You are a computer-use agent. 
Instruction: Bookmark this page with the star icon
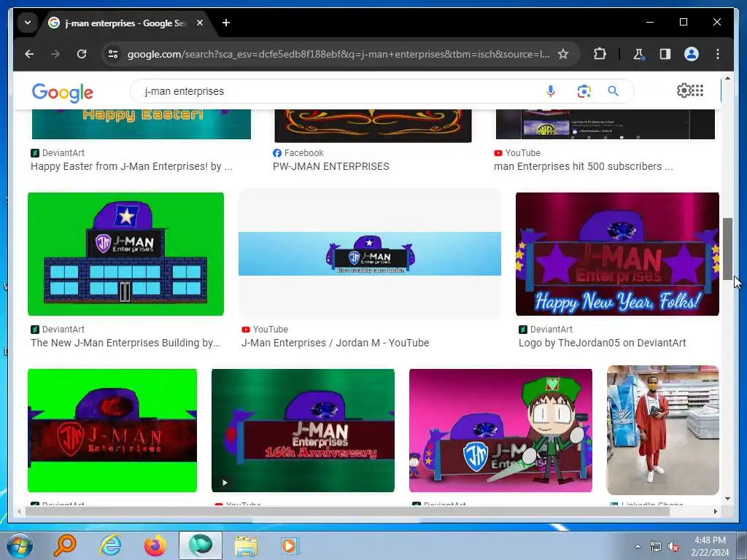click(563, 54)
